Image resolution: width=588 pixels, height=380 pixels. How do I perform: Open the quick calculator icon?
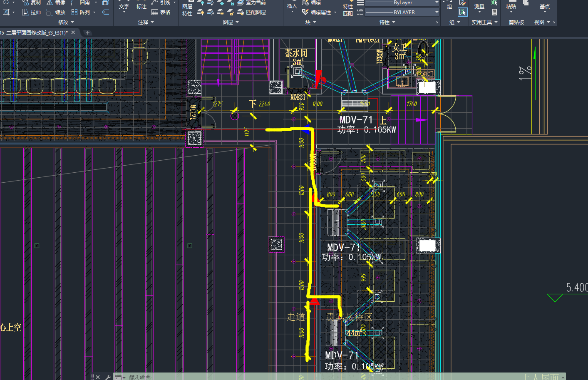click(494, 12)
